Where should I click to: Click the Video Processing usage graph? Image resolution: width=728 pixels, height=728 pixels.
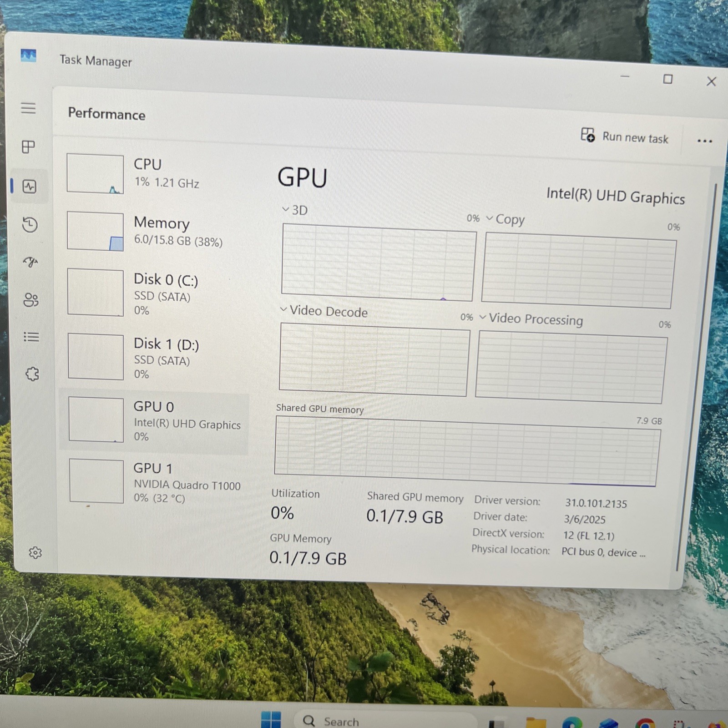coord(571,368)
